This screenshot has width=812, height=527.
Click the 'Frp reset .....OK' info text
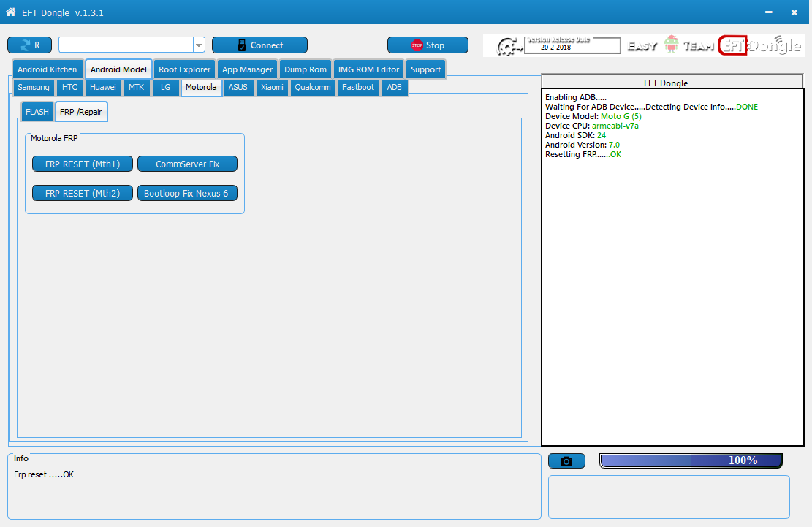tap(44, 474)
